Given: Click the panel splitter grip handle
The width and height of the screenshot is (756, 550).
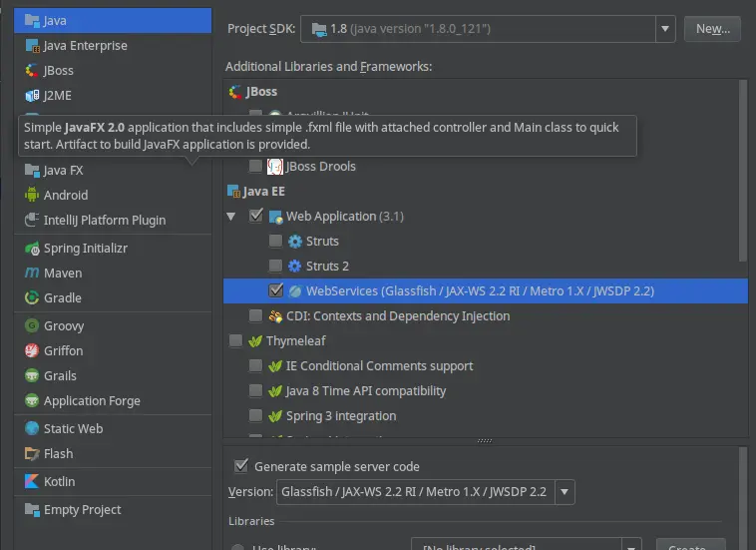Looking at the screenshot, I should point(485,440).
